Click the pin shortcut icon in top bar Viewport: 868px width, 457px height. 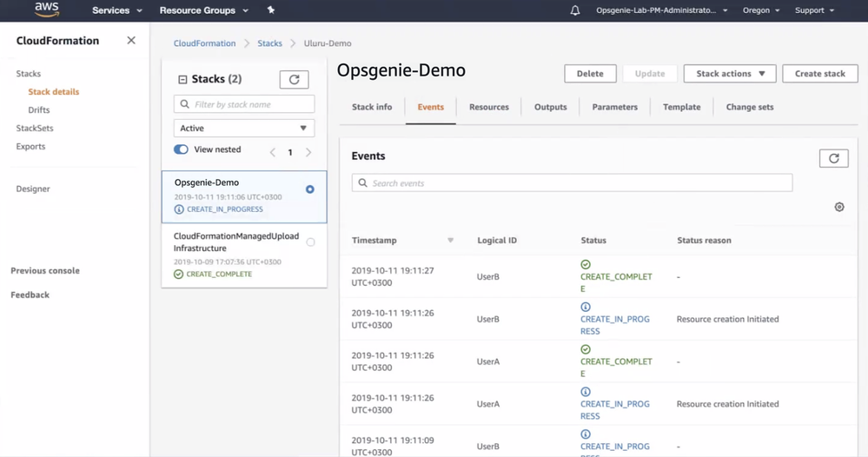[x=271, y=10]
